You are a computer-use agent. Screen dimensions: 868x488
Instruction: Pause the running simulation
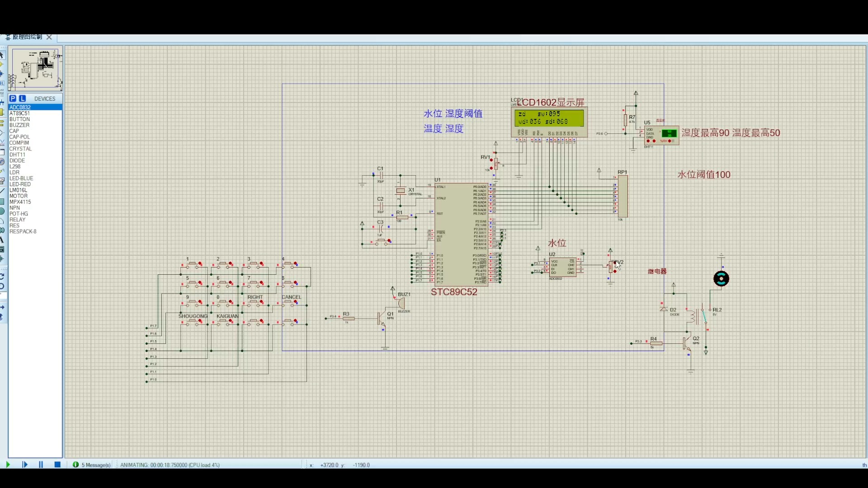point(41,465)
